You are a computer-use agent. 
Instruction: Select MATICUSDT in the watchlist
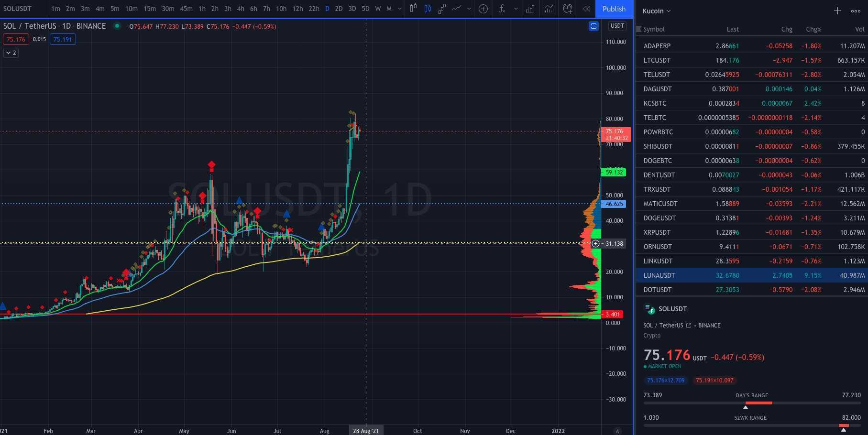point(751,204)
